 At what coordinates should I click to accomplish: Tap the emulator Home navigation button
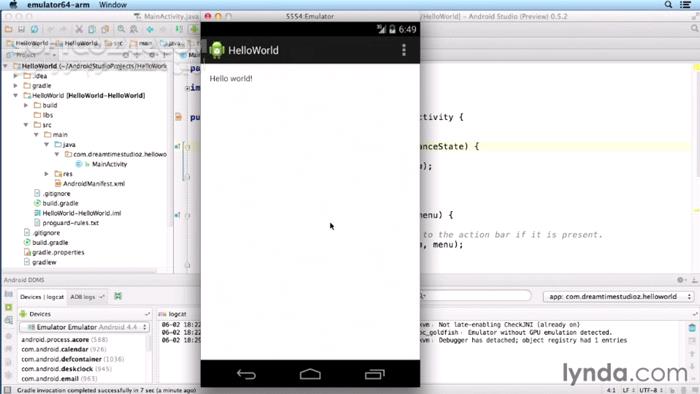[x=310, y=374]
